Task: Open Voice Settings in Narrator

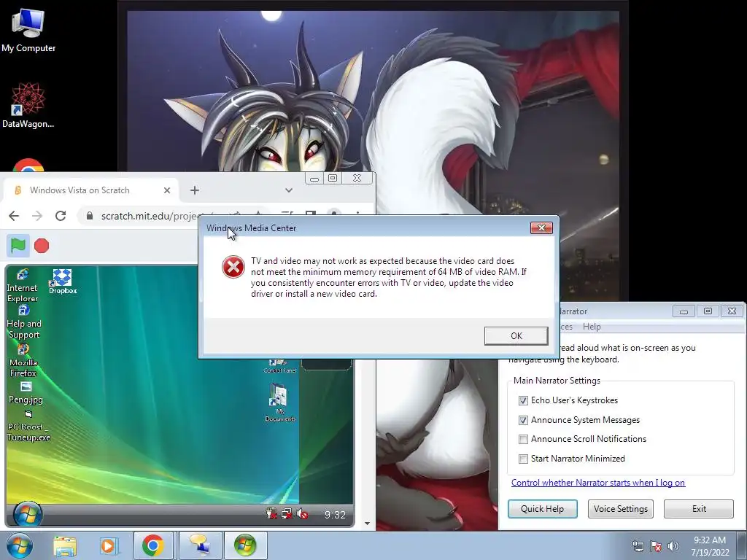Action: click(620, 508)
